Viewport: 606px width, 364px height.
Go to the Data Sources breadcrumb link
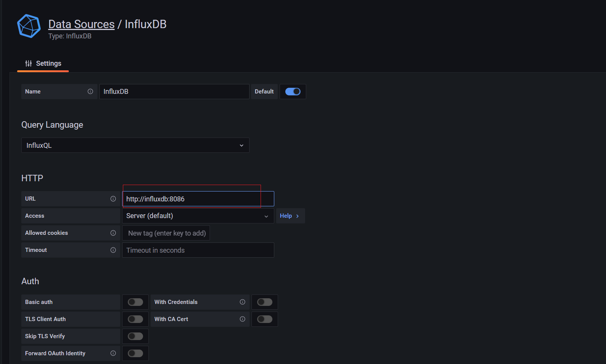pyautogui.click(x=81, y=24)
